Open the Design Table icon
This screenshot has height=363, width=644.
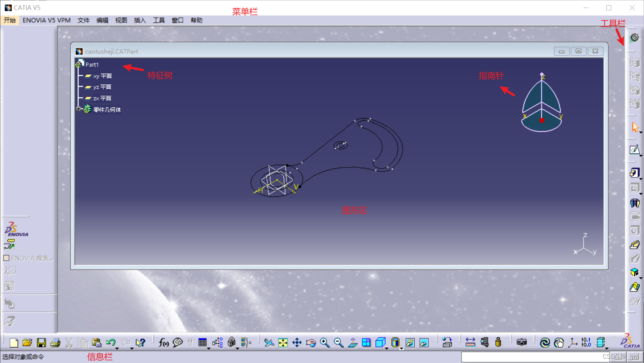pyautogui.click(x=202, y=343)
